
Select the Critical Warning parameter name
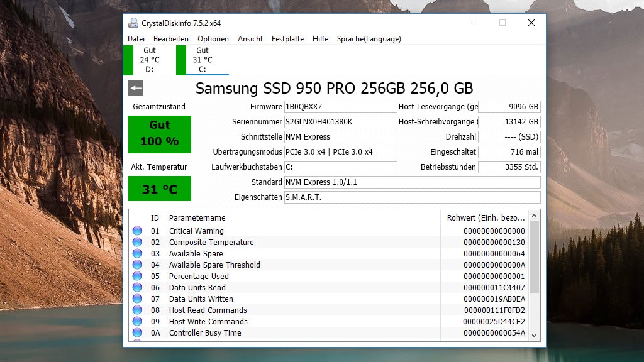pyautogui.click(x=196, y=231)
